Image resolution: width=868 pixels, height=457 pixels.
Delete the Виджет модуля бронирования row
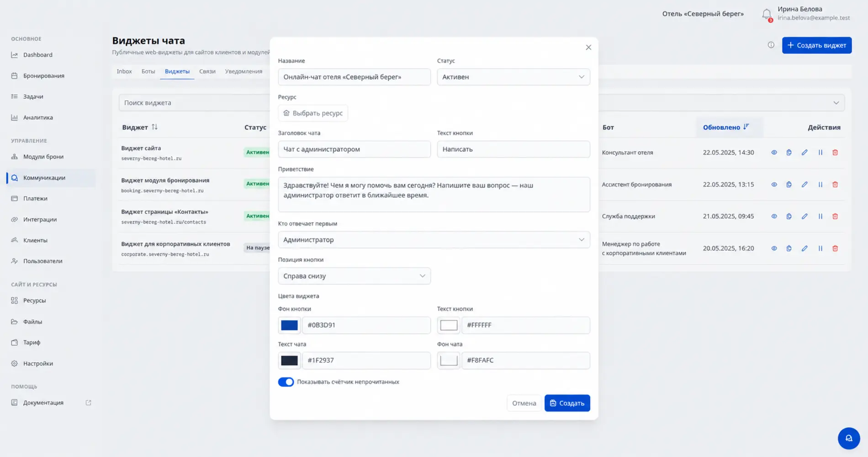(835, 185)
